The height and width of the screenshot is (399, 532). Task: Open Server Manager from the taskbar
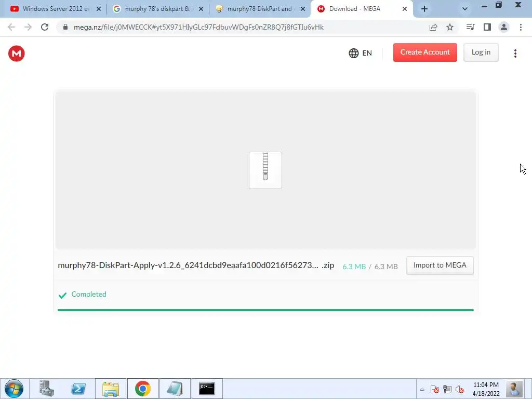(x=46, y=389)
